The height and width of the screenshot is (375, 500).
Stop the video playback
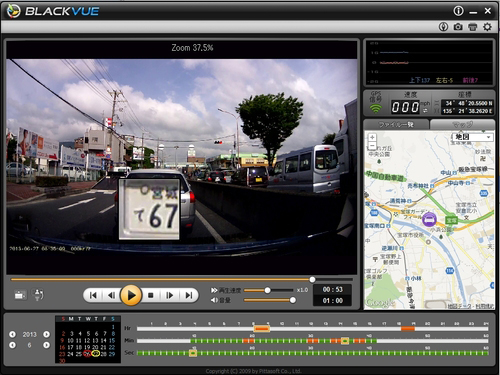[151, 295]
